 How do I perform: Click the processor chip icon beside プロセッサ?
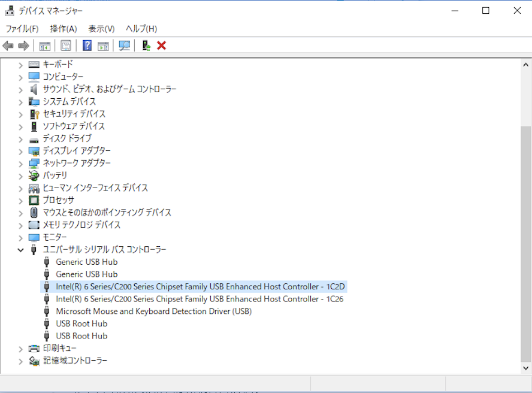tap(34, 200)
